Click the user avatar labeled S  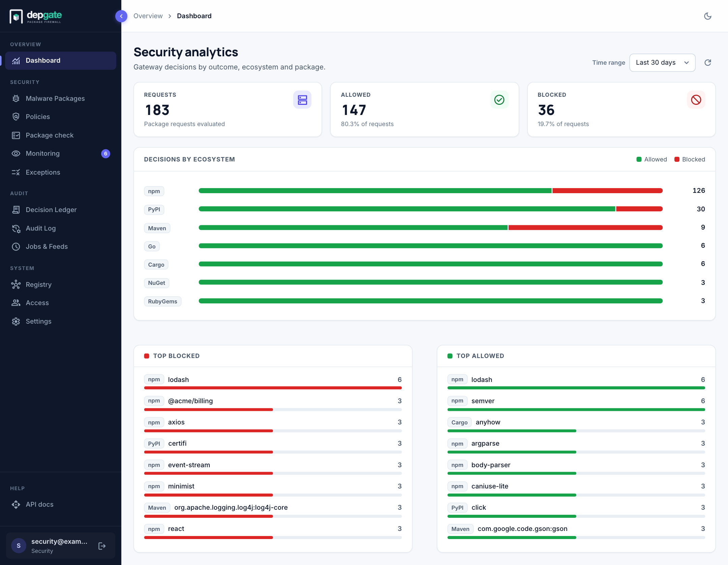(19, 546)
